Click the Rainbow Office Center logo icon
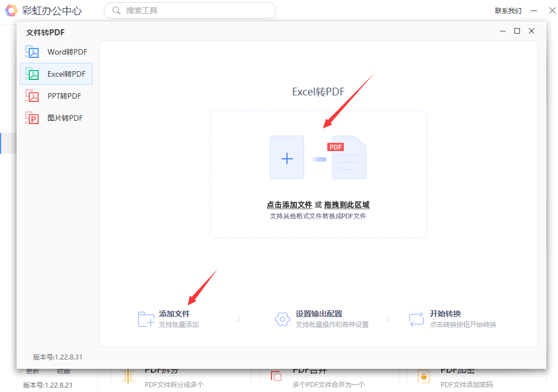The width and height of the screenshot is (558, 392). pyautogui.click(x=11, y=10)
